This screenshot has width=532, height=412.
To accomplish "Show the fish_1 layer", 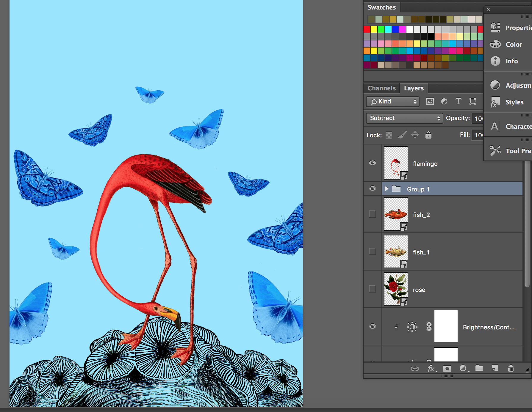I will pyautogui.click(x=373, y=251).
